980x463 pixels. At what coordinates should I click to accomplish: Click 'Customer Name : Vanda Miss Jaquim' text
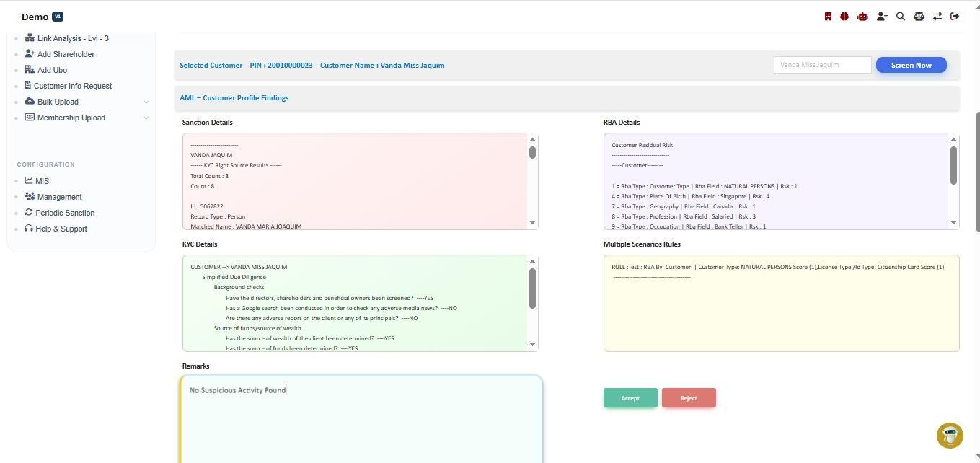click(x=382, y=66)
